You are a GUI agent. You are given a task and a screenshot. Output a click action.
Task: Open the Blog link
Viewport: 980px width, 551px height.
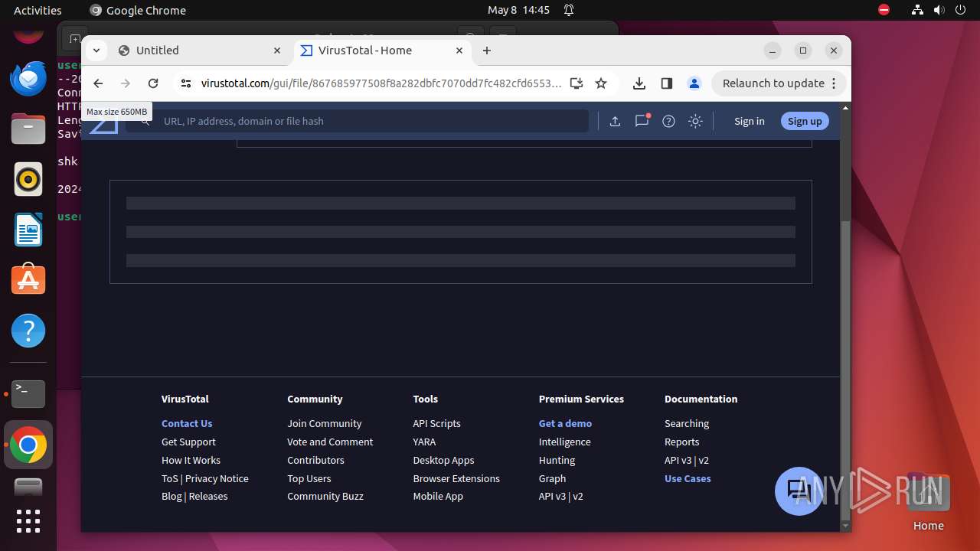171,496
